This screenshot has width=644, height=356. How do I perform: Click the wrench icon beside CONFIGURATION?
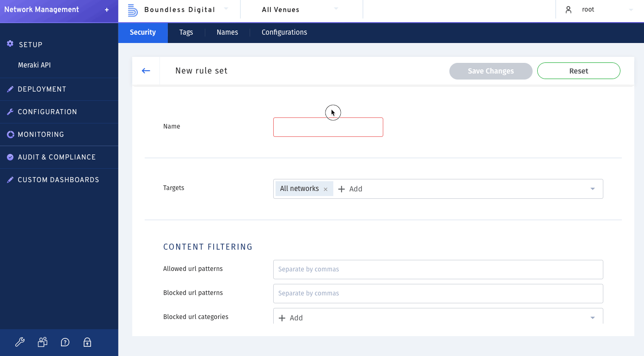(10, 112)
